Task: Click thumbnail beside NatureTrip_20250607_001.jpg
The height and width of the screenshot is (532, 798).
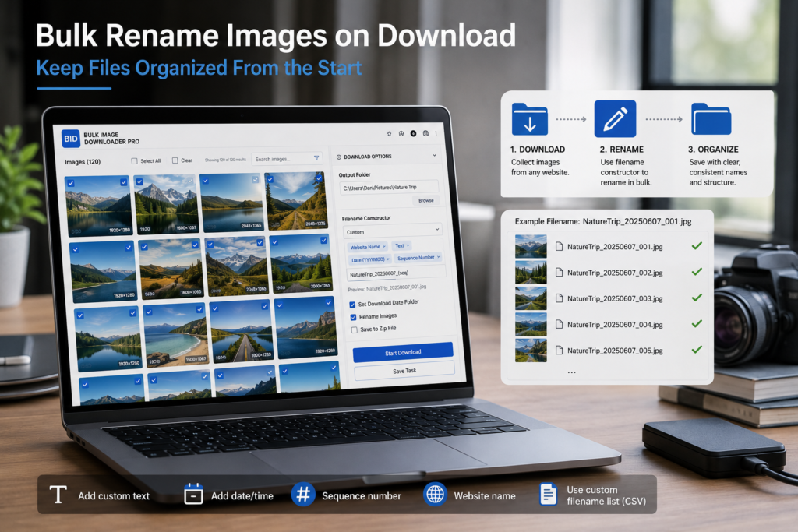Action: point(531,246)
